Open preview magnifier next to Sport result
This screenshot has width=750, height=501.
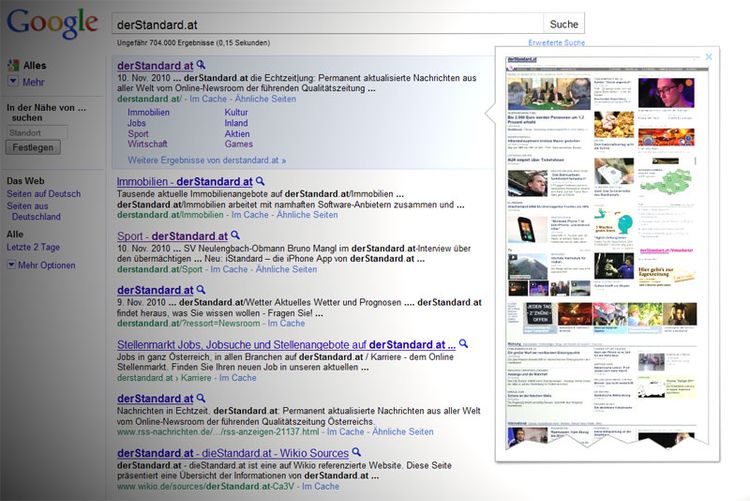click(x=235, y=235)
